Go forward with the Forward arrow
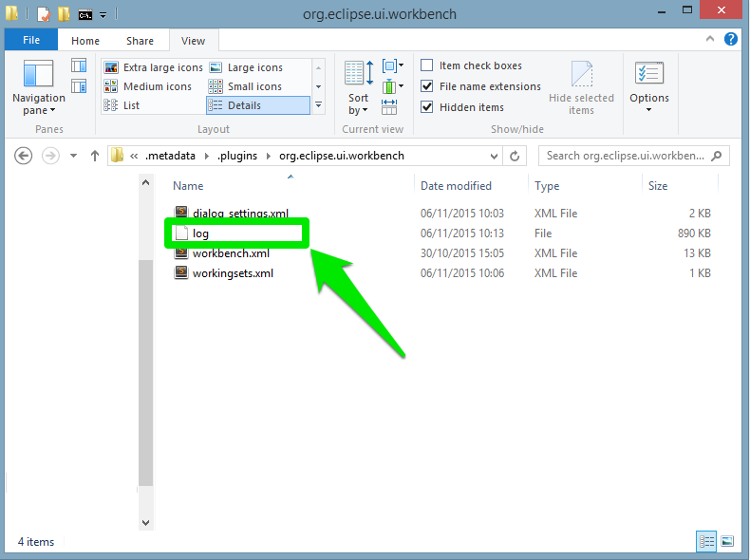750x560 pixels. click(x=50, y=156)
